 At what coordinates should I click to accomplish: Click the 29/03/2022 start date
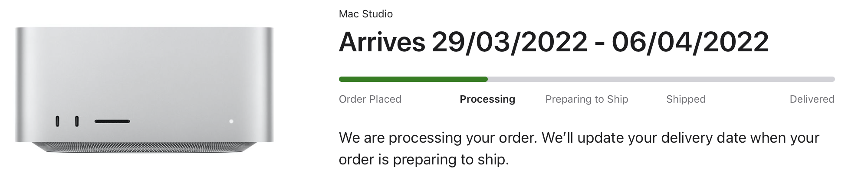point(510,42)
